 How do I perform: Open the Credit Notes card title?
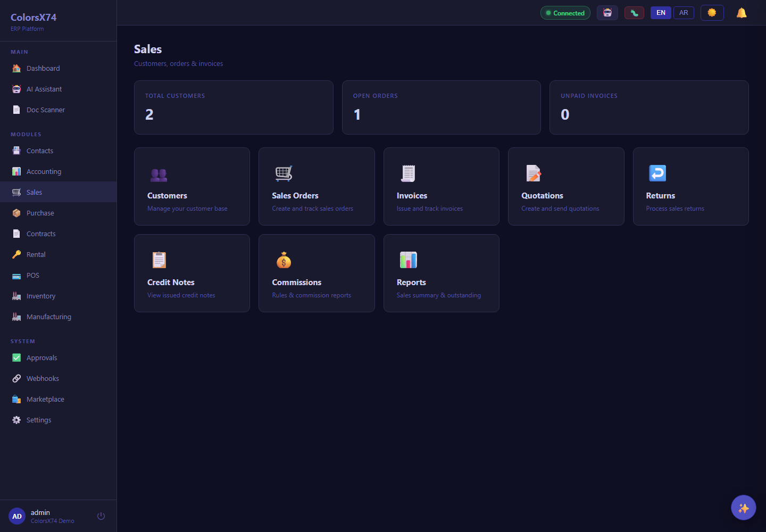pyautogui.click(x=171, y=282)
